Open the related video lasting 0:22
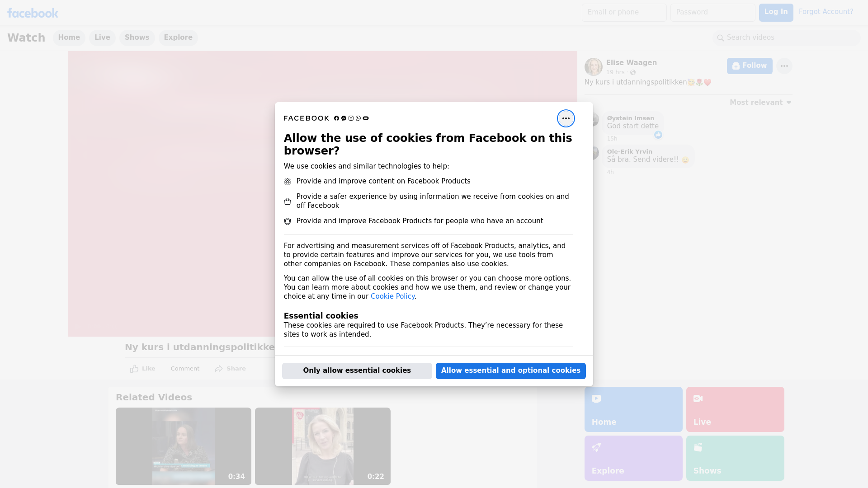The width and height of the screenshot is (868, 488). (x=323, y=446)
